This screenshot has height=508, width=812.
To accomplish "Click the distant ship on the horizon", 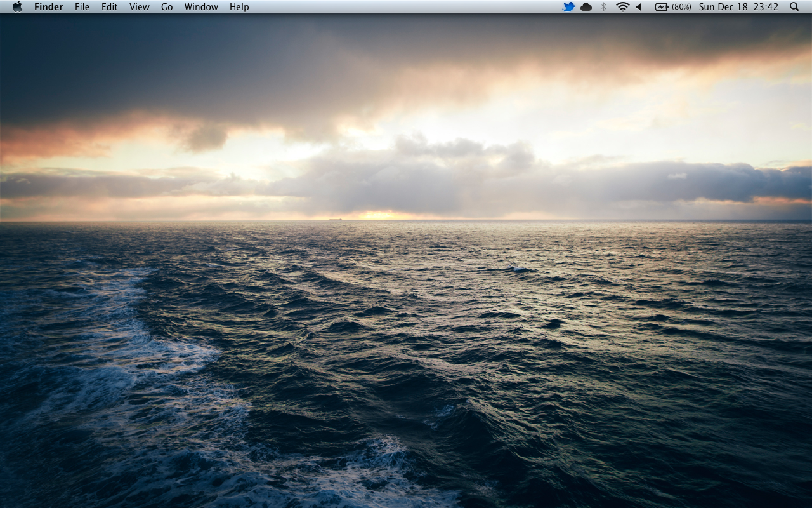I will pyautogui.click(x=335, y=219).
